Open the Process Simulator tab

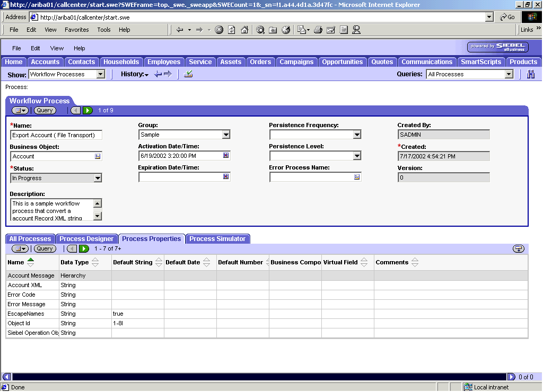217,239
